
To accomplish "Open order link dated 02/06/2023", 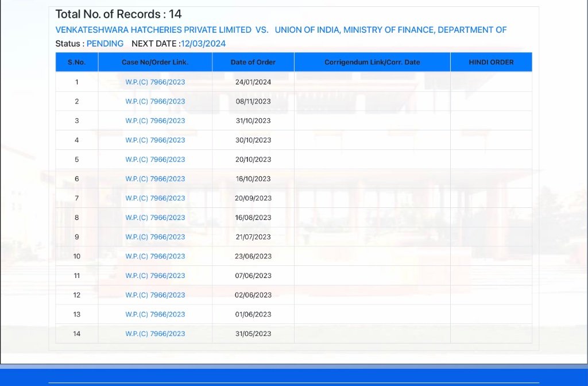I will click(155, 295).
